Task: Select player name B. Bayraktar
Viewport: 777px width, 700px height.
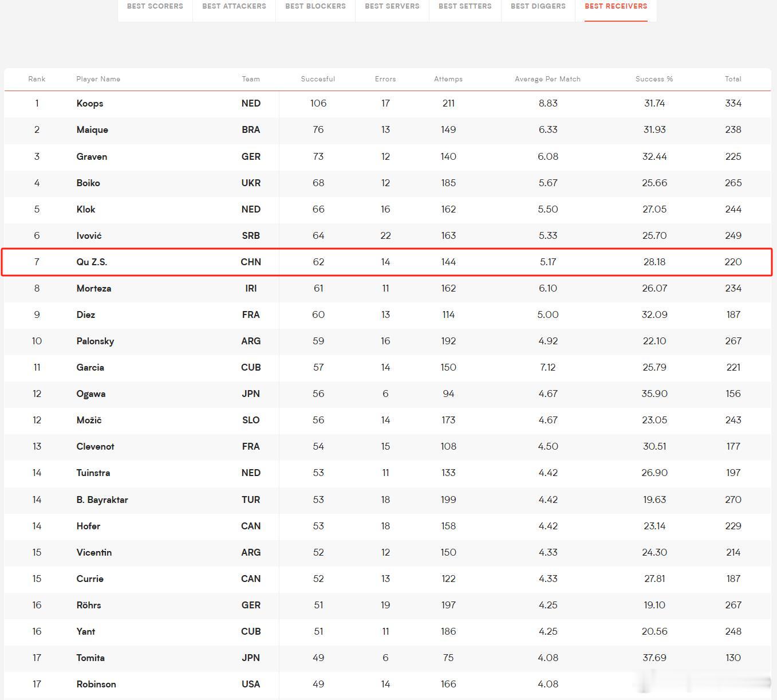Action: point(102,500)
